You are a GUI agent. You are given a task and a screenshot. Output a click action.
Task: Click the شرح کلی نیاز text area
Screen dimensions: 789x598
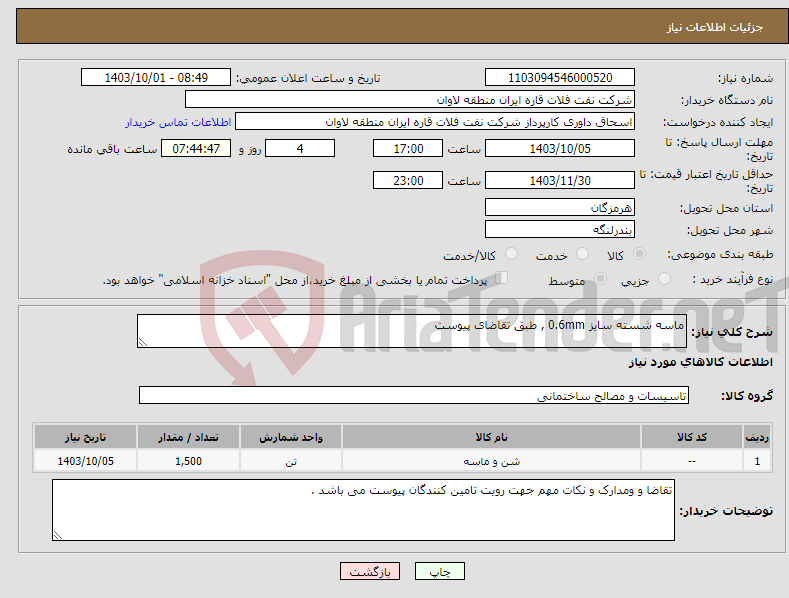[412, 331]
